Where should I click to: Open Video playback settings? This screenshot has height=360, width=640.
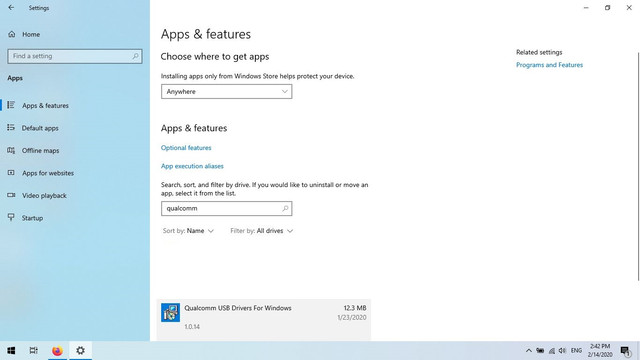coord(75,195)
